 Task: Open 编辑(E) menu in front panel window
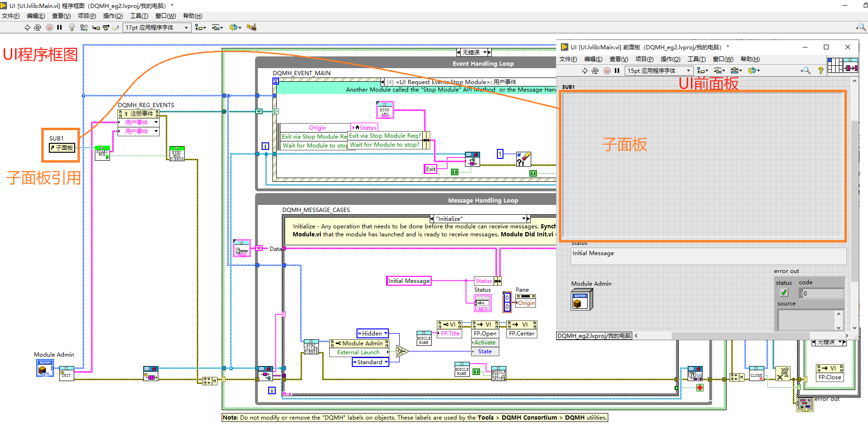593,59
